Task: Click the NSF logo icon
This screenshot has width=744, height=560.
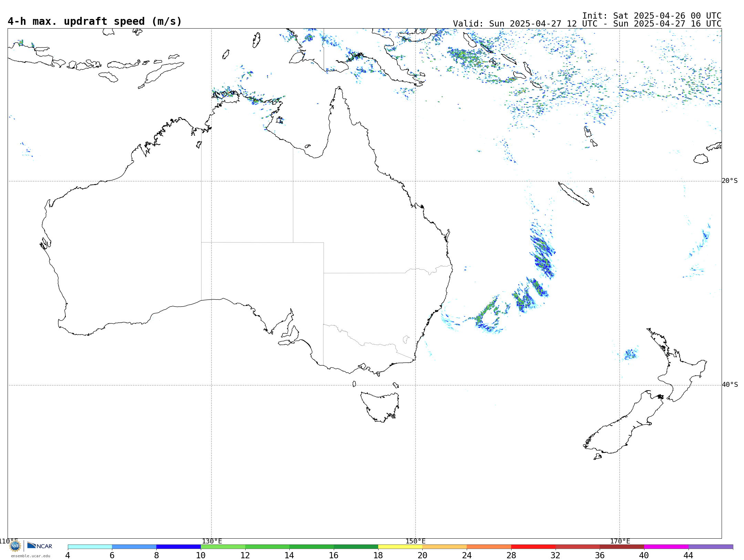Action: pyautogui.click(x=15, y=546)
